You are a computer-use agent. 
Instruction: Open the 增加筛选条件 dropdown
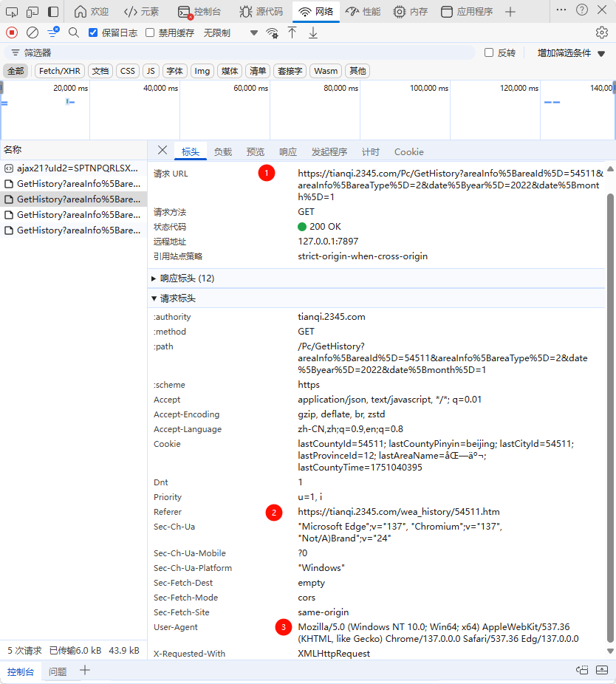click(571, 53)
